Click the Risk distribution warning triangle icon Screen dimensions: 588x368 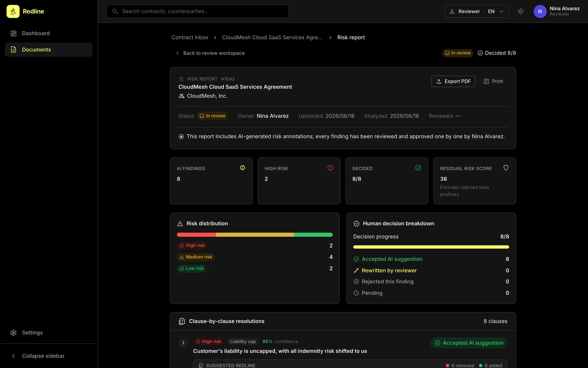[x=180, y=224]
